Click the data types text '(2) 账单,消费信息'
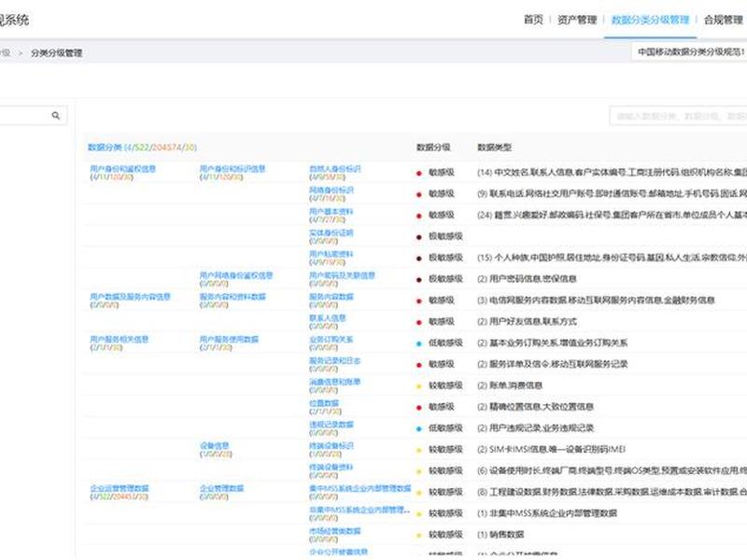 point(510,385)
